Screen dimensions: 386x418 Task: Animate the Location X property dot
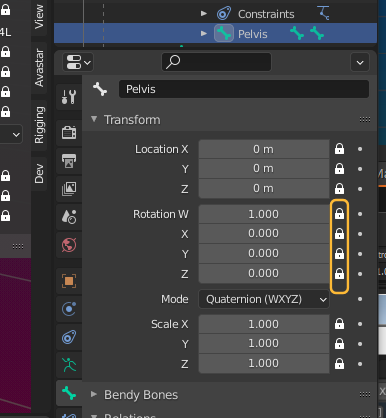tap(360, 149)
